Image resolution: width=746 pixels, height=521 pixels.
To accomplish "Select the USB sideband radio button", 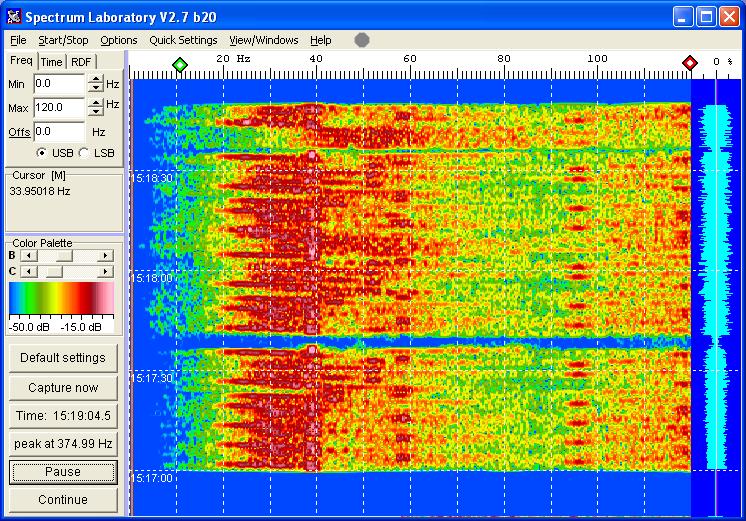I will 42,153.
